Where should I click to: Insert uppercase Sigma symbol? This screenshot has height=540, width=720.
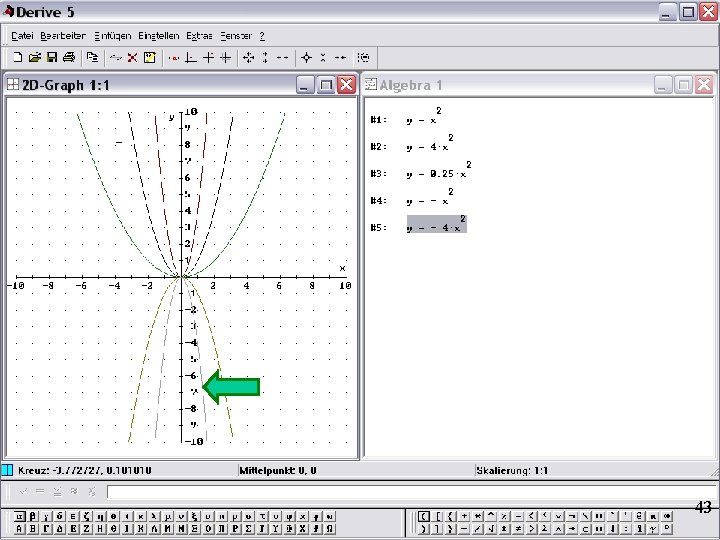tap(248, 529)
